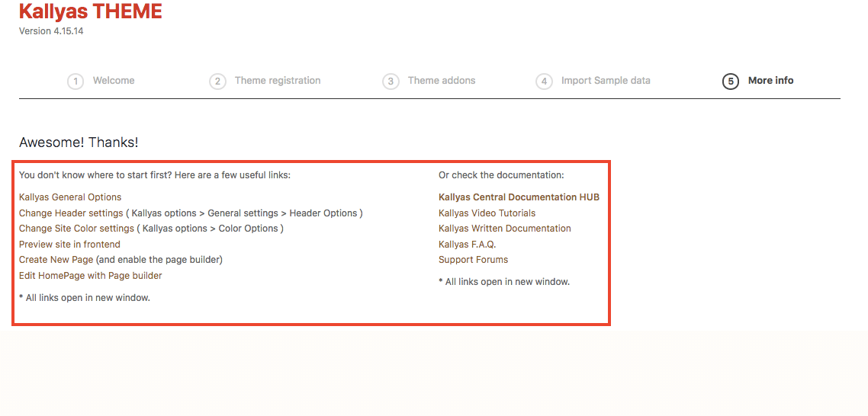Open Change Site Color settings link
The image size is (868, 416).
click(x=76, y=229)
